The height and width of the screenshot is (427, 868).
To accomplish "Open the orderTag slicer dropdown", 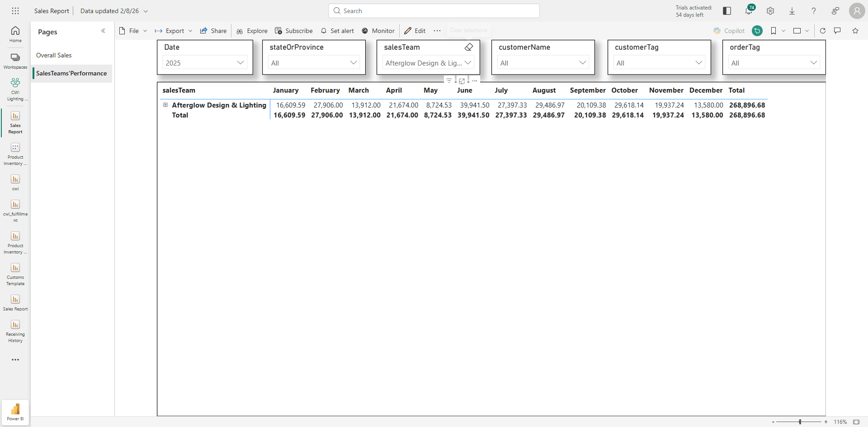I will point(774,63).
